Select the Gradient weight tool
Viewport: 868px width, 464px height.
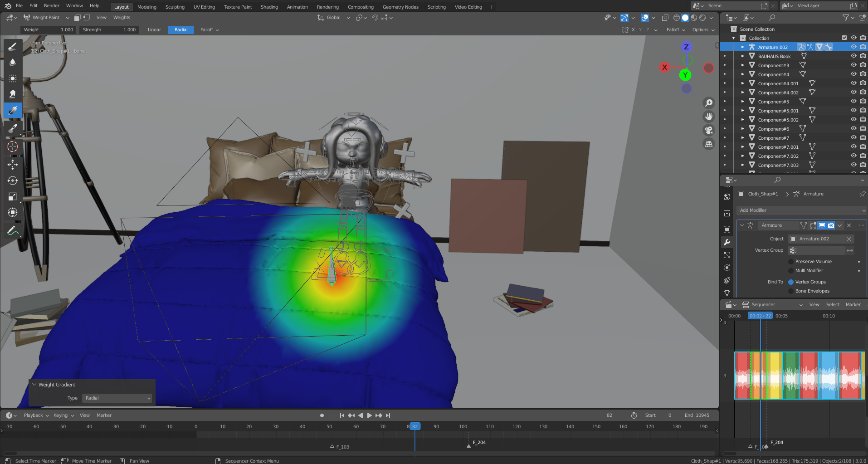coord(13,110)
